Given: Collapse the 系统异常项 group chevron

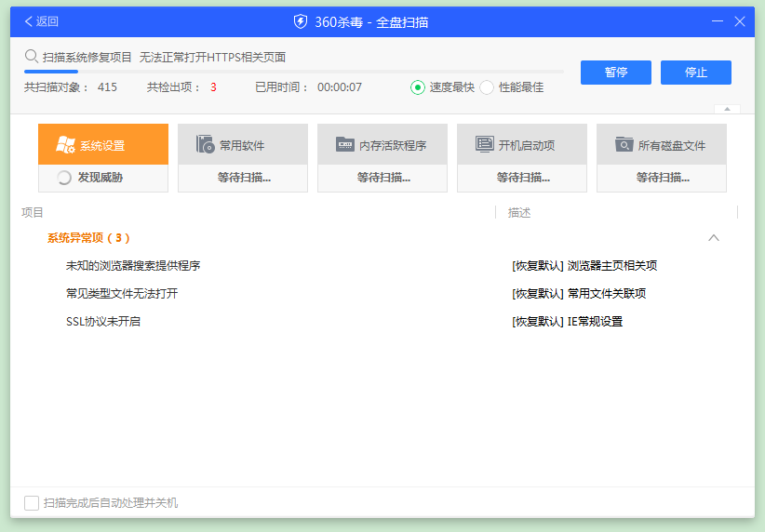Looking at the screenshot, I should pyautogui.click(x=714, y=238).
